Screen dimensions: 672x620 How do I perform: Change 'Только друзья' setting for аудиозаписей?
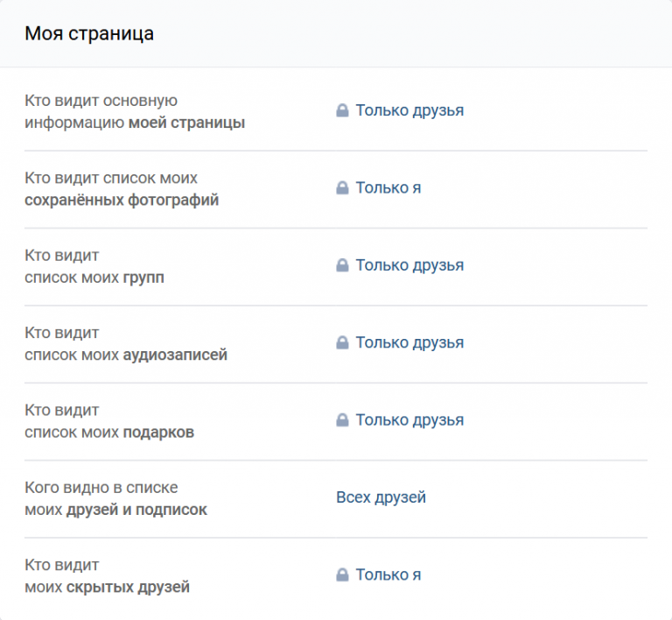pyautogui.click(x=409, y=342)
